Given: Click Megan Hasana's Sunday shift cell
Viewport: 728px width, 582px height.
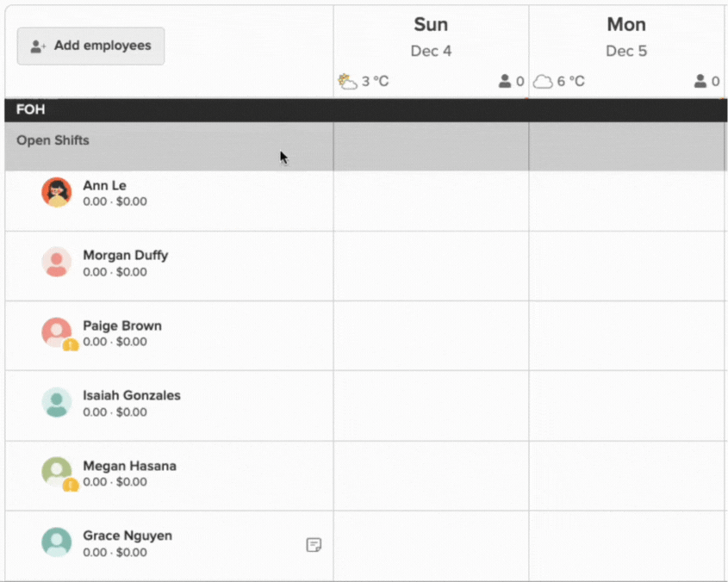Looking at the screenshot, I should click(x=431, y=476).
